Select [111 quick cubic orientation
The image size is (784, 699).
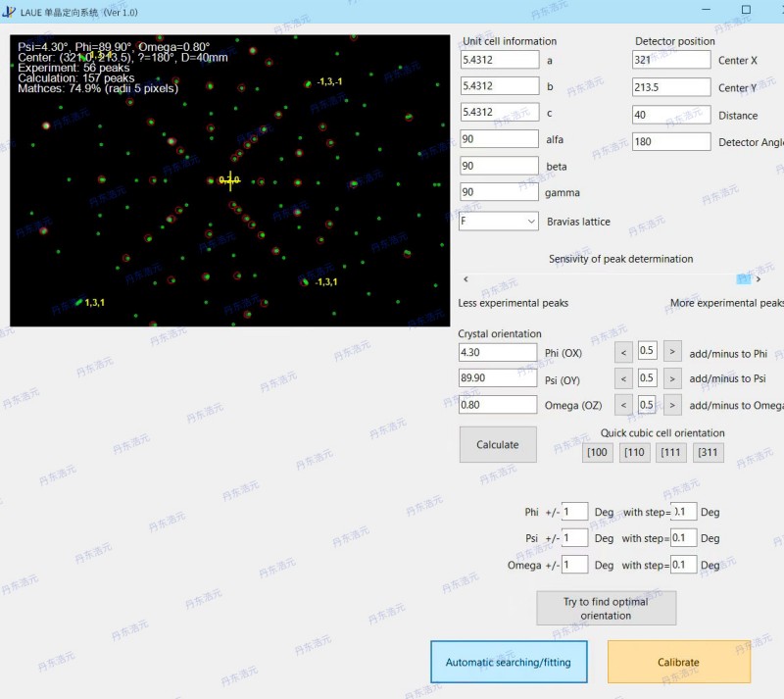pos(671,452)
